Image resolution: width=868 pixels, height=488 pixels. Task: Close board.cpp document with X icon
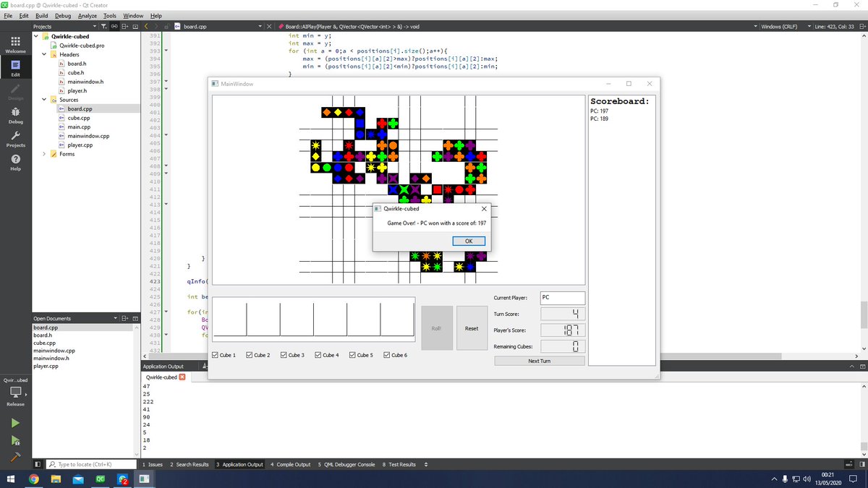pyautogui.click(x=270, y=27)
